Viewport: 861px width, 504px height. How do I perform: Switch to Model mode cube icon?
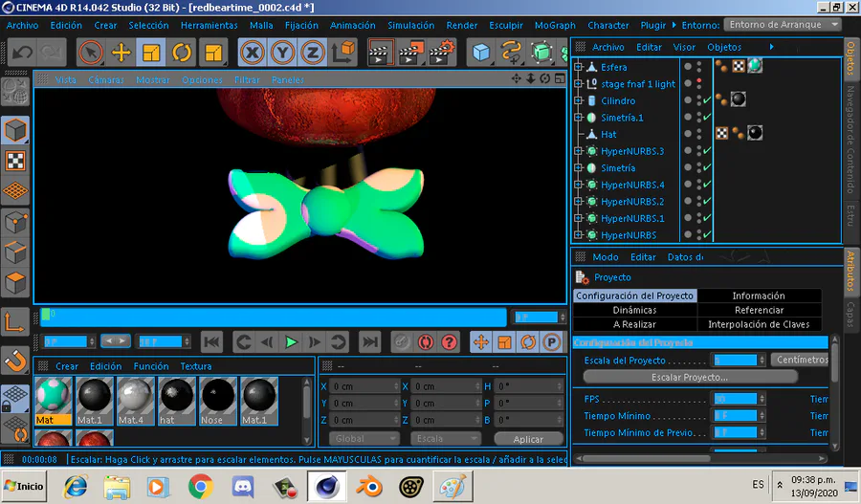pyautogui.click(x=15, y=131)
